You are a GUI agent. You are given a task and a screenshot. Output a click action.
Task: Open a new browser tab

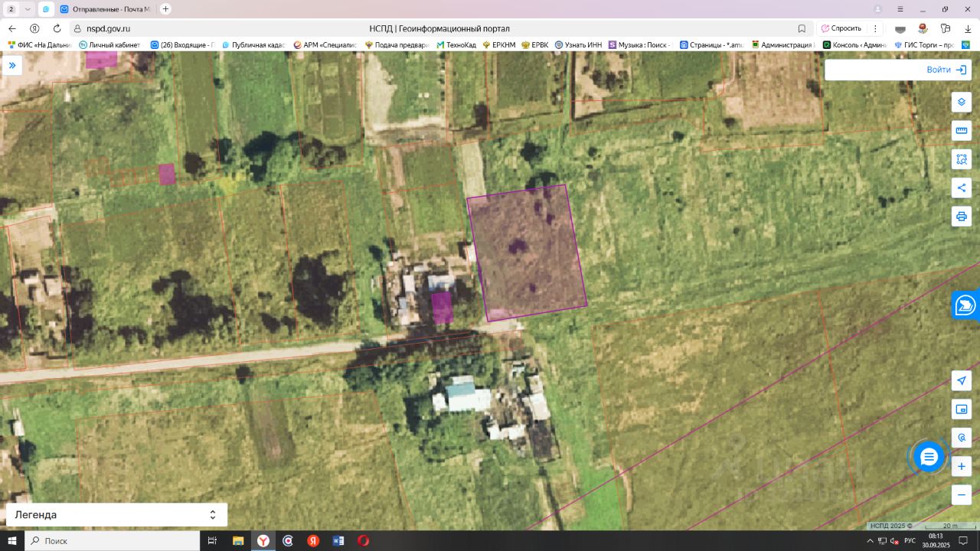tap(165, 9)
